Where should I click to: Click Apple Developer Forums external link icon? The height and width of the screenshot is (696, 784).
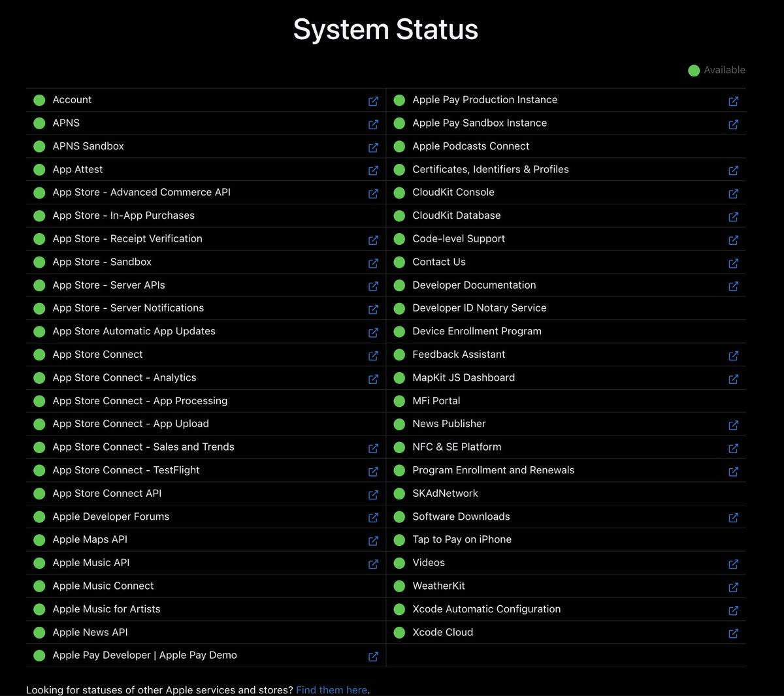click(373, 517)
